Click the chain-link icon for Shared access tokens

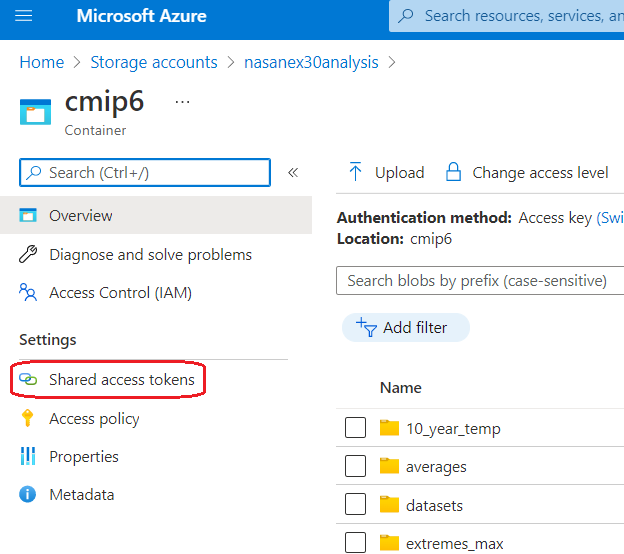coord(28,379)
